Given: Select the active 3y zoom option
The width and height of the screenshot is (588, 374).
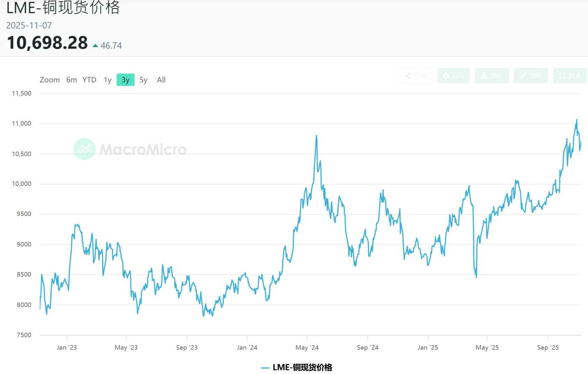Looking at the screenshot, I should [125, 80].
